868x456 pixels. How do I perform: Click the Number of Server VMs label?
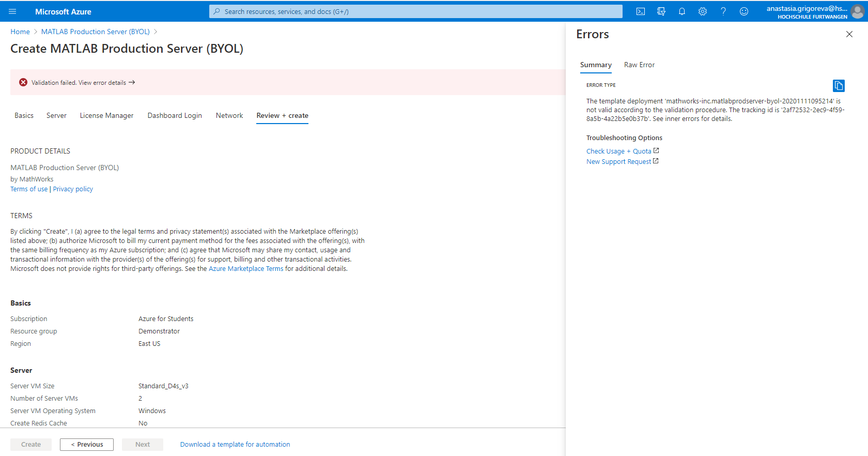coord(44,398)
